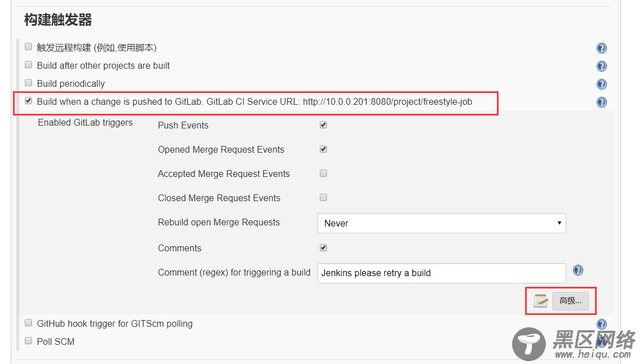Click Accepted Merge Request Events label
Image resolution: width=643 pixels, height=364 pixels.
(x=223, y=174)
